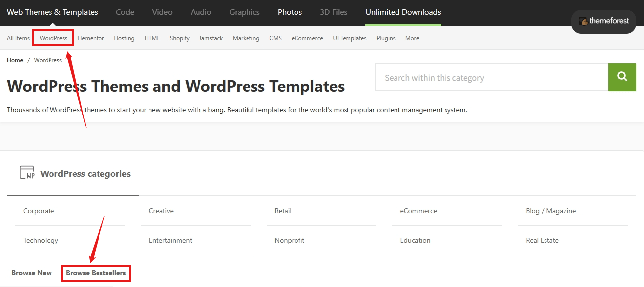Focus the Search within this category field
Image resolution: width=644 pixels, height=287 pixels.
pos(492,77)
